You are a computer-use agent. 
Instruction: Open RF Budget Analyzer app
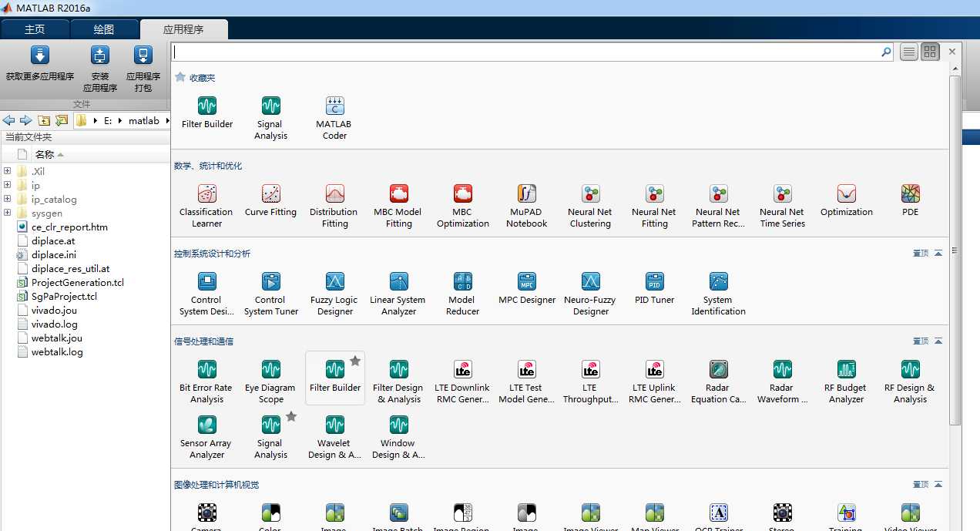[x=847, y=381]
